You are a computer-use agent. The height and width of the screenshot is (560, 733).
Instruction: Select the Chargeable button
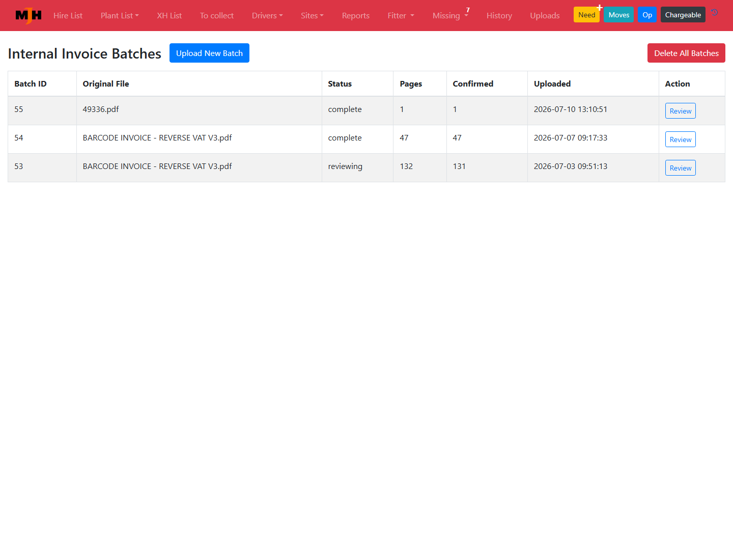click(x=683, y=15)
